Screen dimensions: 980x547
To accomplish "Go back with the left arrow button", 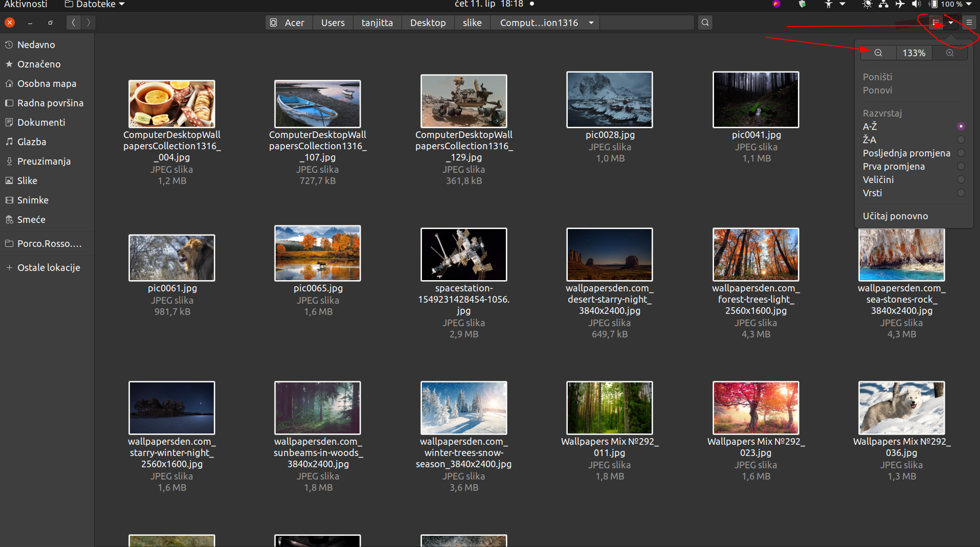I will (74, 22).
